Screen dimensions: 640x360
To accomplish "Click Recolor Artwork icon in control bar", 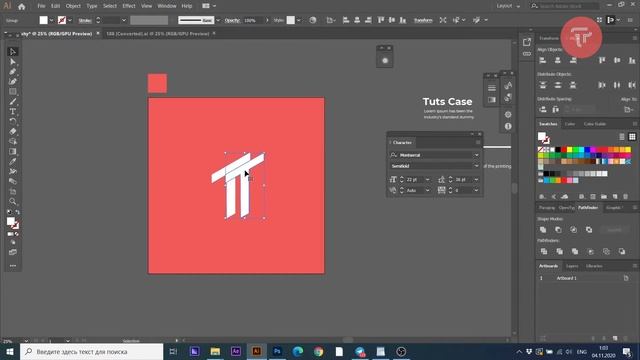I will pos(313,20).
